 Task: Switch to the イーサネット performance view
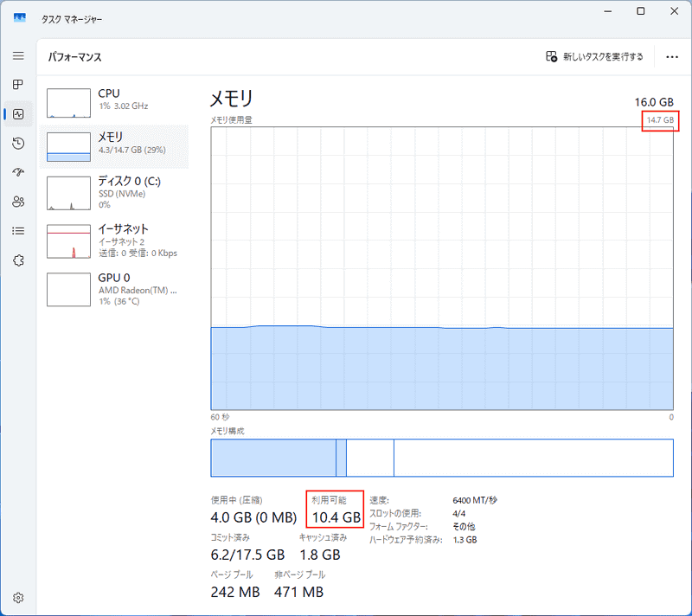(x=112, y=241)
